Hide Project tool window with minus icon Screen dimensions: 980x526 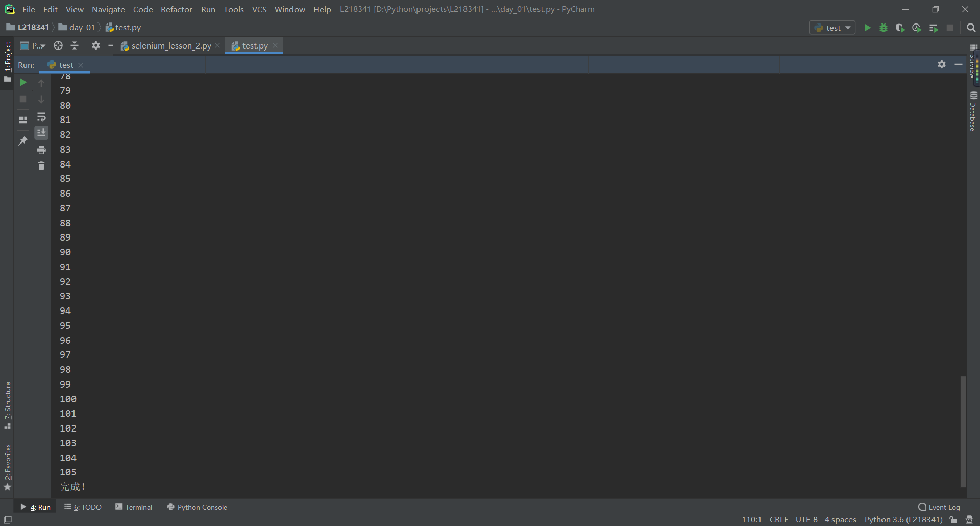tap(110, 46)
